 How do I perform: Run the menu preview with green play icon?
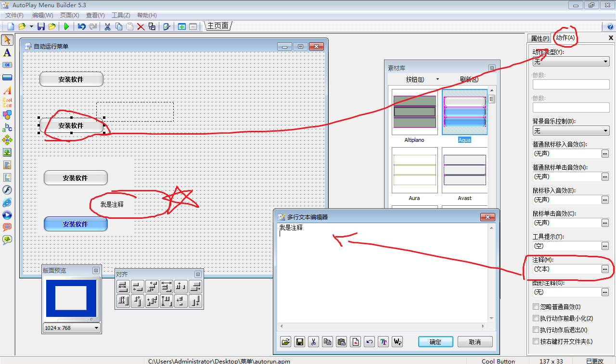point(66,26)
